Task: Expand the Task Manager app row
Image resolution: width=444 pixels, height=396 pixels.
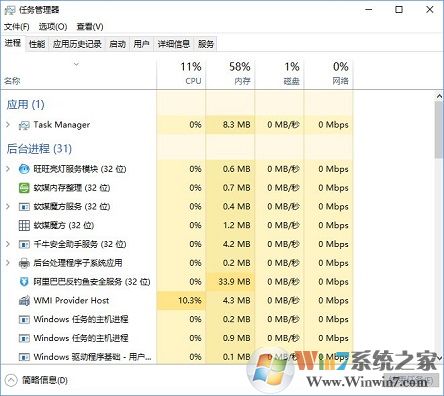Action: coord(8,125)
